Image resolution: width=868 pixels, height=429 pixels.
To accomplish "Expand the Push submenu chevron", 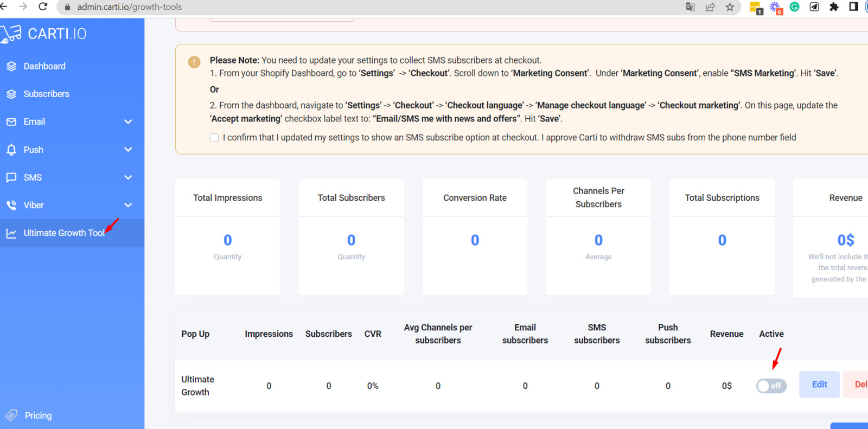I will [128, 150].
